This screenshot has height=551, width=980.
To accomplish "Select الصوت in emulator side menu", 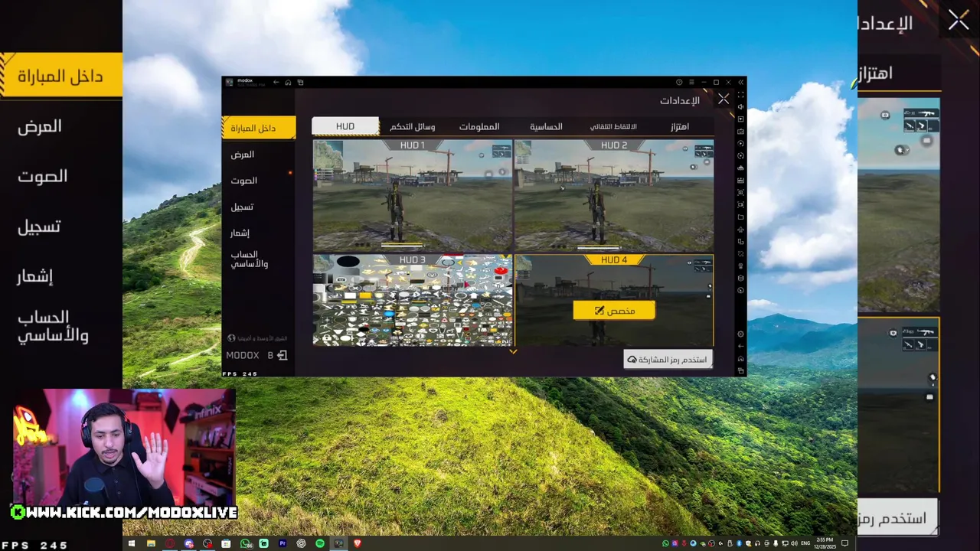I will tap(244, 181).
